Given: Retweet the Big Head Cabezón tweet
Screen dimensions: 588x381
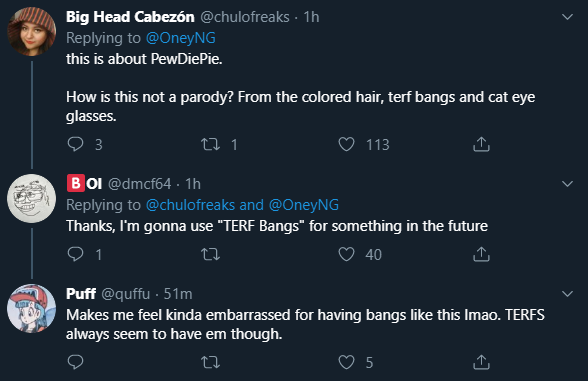Looking at the screenshot, I should 210,144.
